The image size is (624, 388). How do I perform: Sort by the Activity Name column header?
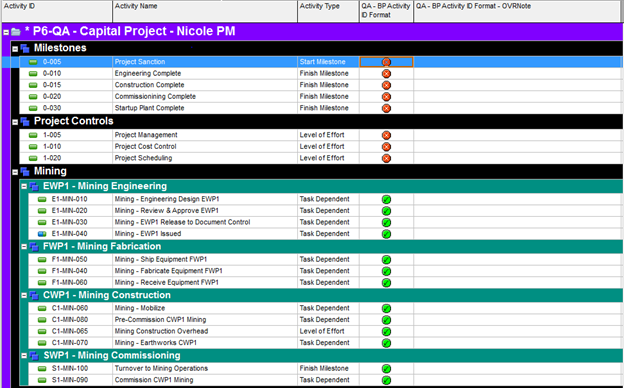click(x=205, y=11)
